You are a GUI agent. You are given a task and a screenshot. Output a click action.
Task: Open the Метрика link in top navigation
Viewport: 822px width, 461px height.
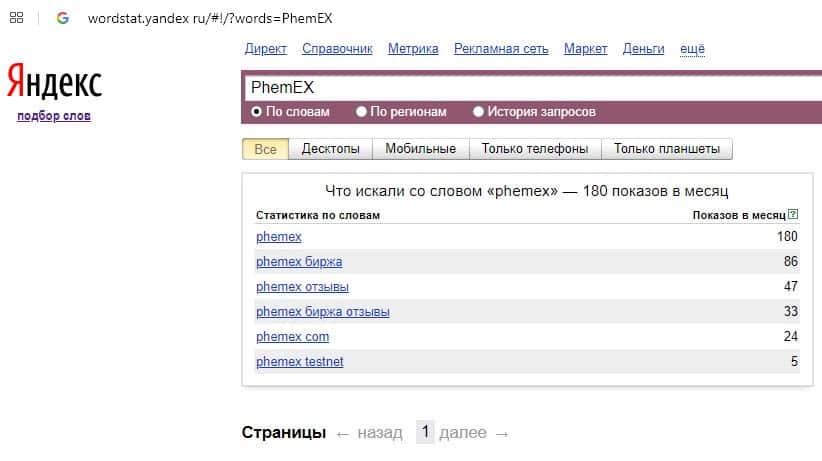pyautogui.click(x=412, y=49)
